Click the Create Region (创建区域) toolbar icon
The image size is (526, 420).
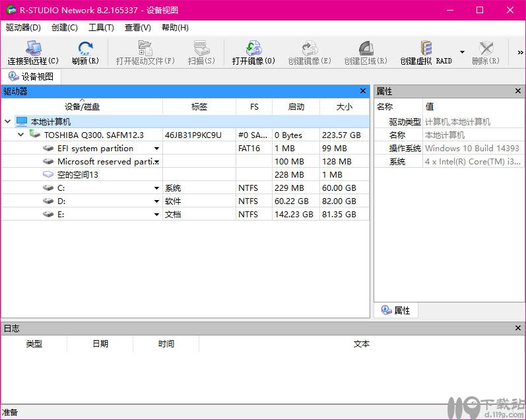366,48
